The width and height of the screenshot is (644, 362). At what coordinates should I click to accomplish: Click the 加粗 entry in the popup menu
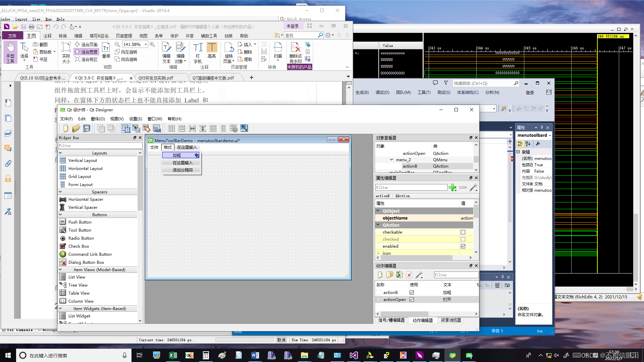[x=177, y=155]
